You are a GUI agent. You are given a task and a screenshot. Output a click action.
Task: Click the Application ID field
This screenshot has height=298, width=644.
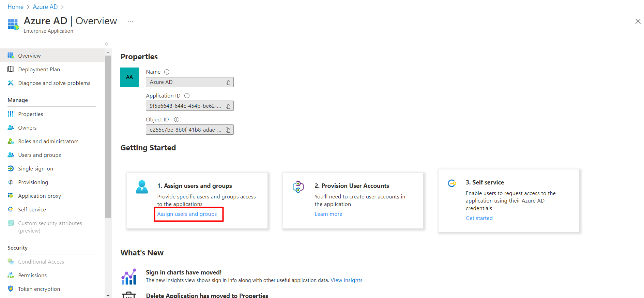pyautogui.click(x=190, y=106)
